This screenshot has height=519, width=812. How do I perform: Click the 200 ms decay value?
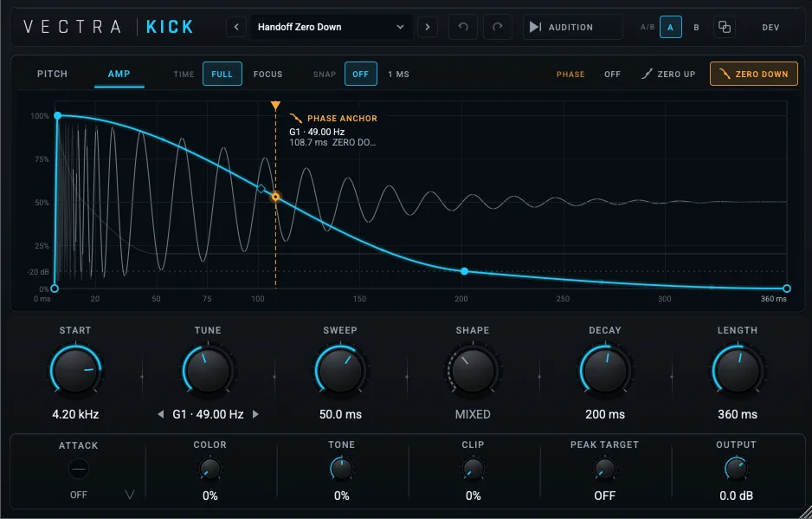tap(605, 414)
